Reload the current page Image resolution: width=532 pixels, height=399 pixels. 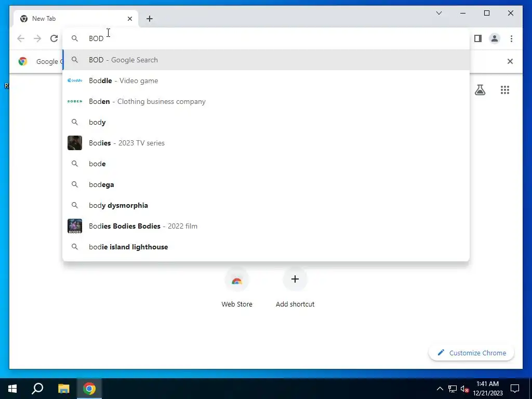tap(54, 38)
